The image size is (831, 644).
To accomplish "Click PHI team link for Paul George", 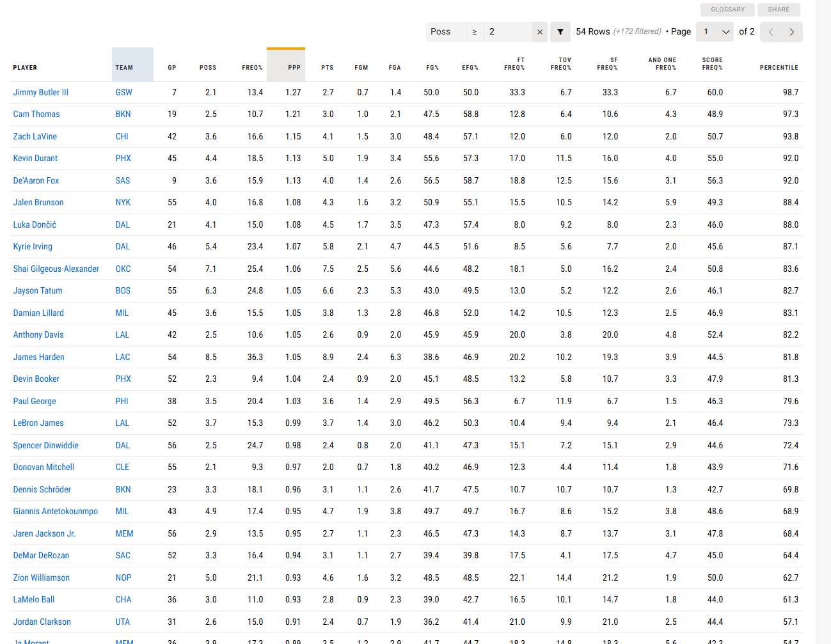I will click(x=122, y=402).
